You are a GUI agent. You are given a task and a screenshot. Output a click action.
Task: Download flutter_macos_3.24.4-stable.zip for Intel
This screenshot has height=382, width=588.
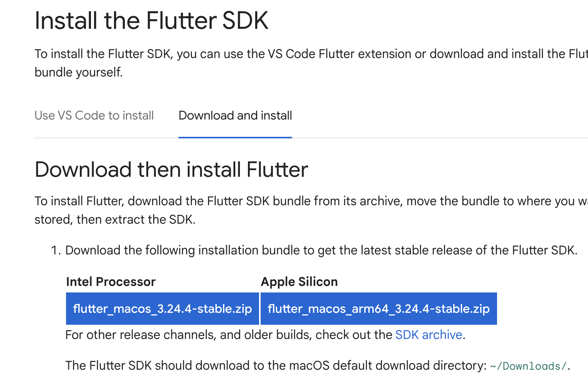pos(162,309)
